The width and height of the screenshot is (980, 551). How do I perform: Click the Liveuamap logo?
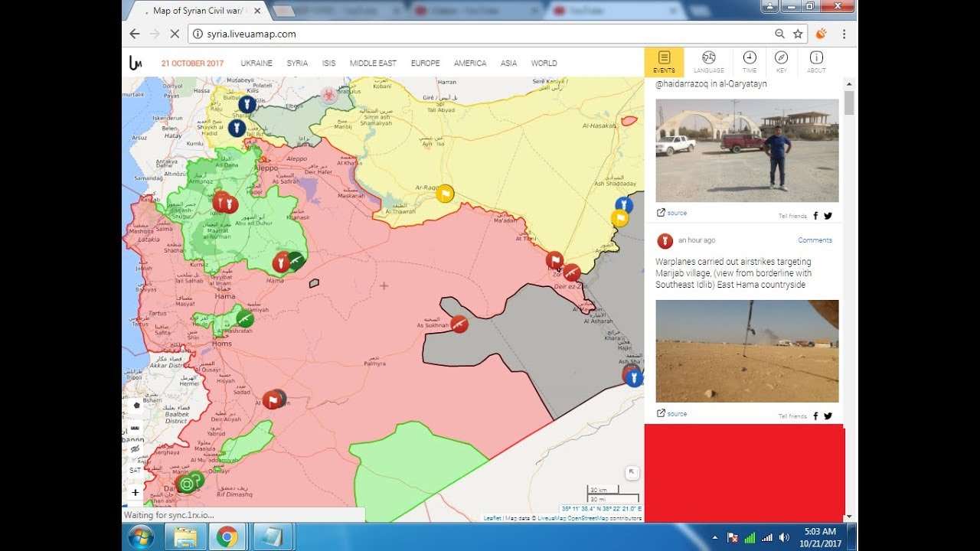click(136, 63)
